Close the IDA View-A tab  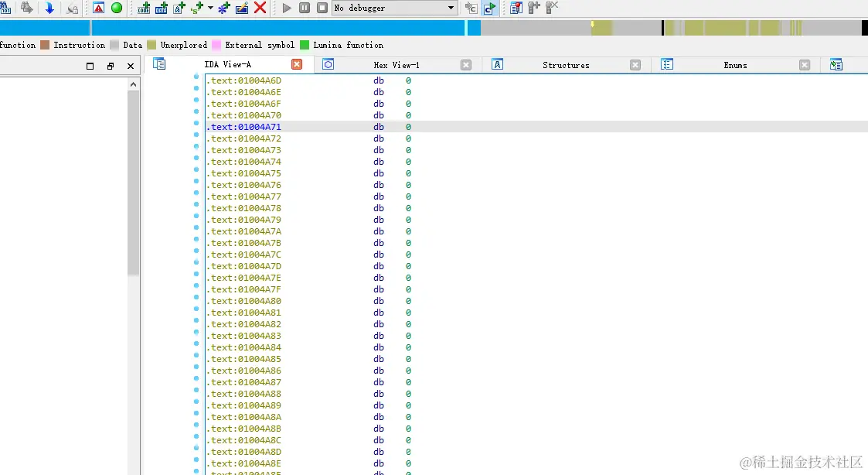click(x=297, y=65)
